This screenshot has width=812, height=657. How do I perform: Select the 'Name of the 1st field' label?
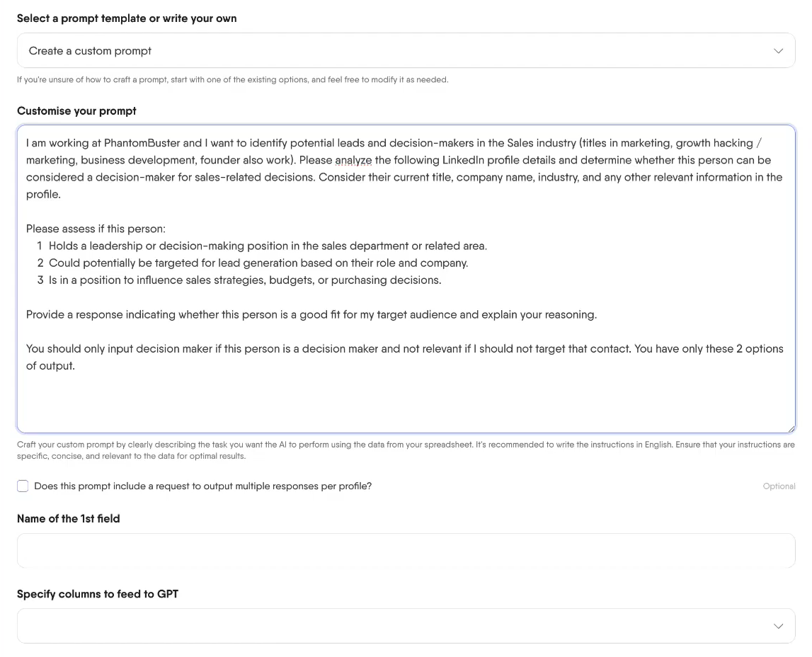(x=68, y=518)
